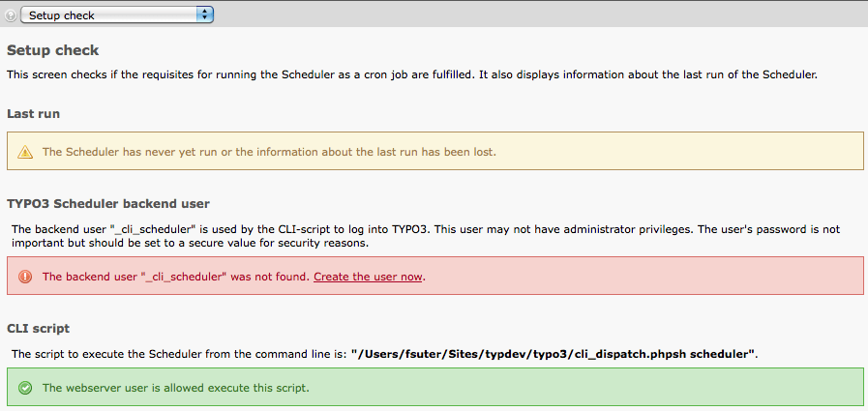Click the 'was not found' error message text
The height and width of the screenshot is (411, 868).
pyautogui.click(x=174, y=277)
